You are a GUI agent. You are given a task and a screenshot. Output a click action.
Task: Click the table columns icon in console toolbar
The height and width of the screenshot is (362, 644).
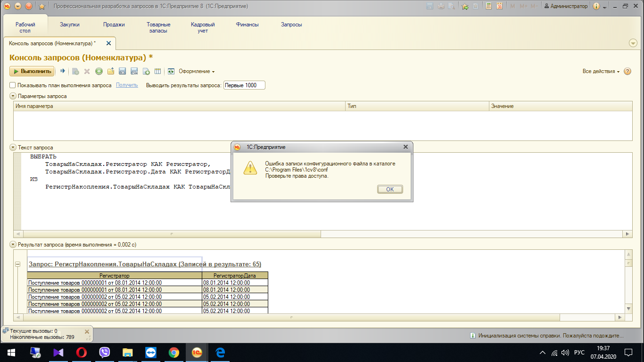[158, 71]
